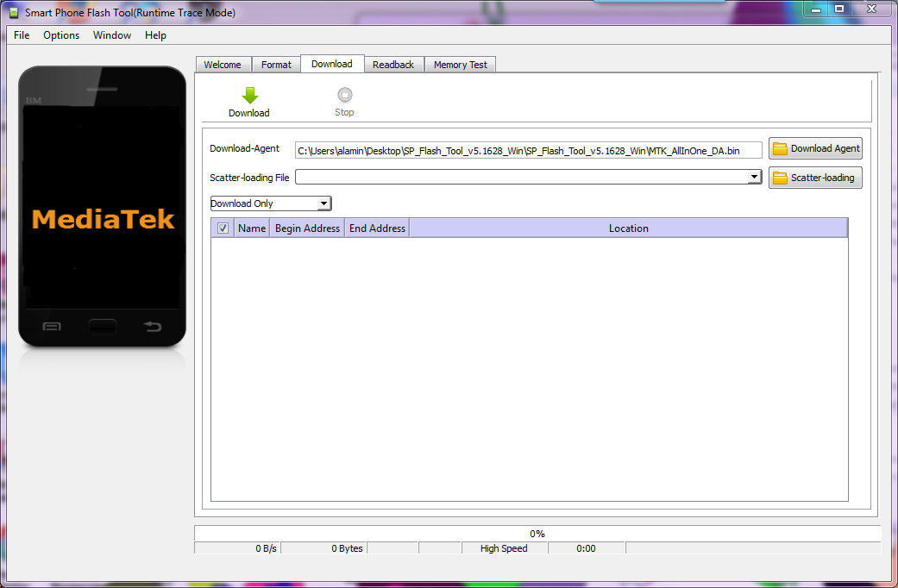
Task: Click the Stop icon in toolbar
Action: click(345, 95)
